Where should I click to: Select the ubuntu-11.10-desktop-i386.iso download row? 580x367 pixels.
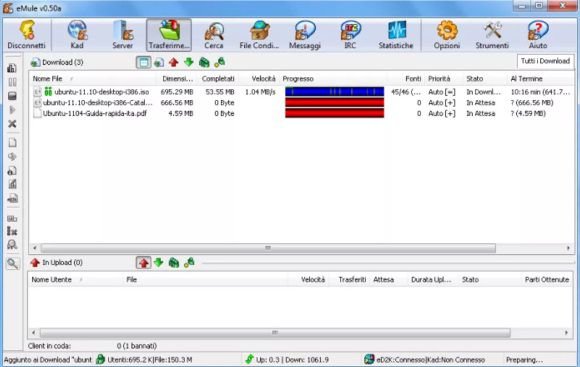301,92
